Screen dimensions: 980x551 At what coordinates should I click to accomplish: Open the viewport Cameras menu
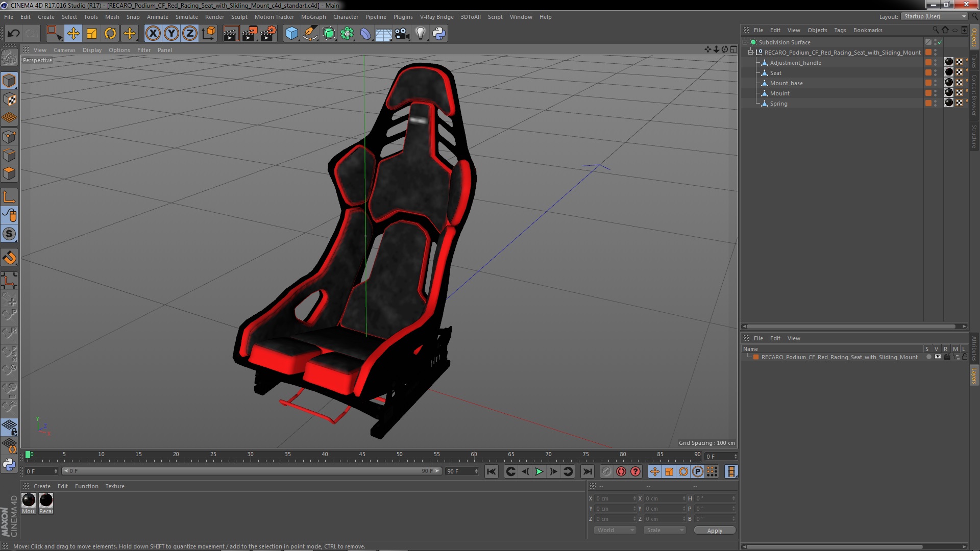coord(64,50)
